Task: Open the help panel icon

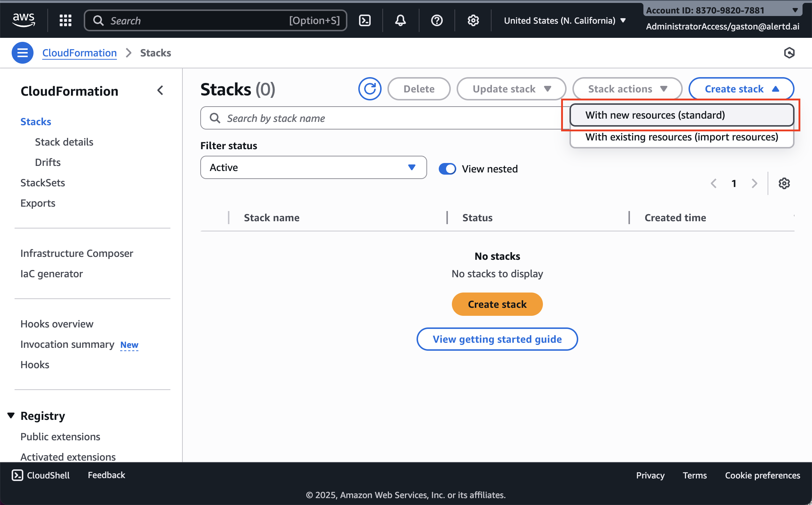Action: pyautogui.click(x=437, y=20)
